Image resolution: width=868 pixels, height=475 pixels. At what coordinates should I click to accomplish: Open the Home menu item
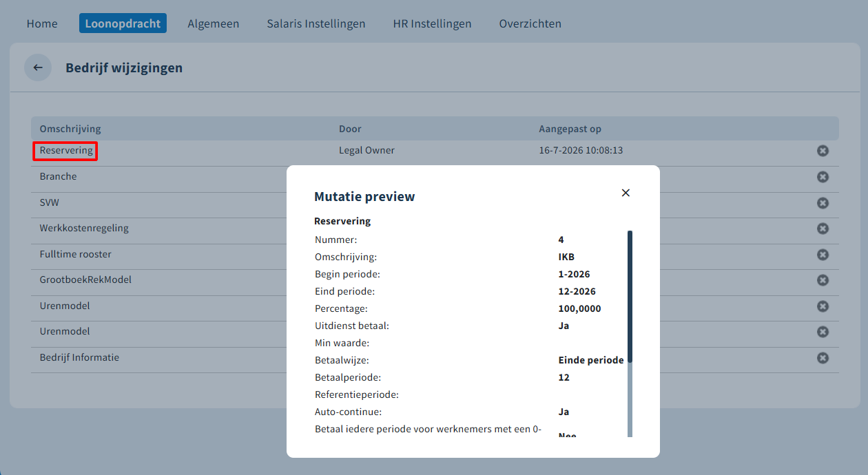[x=42, y=23]
